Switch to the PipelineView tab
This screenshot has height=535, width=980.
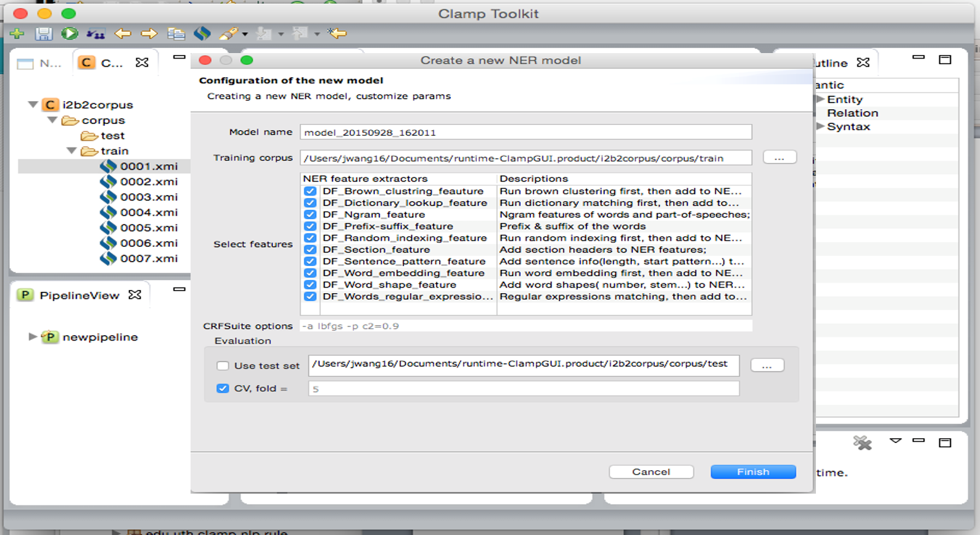79,296
